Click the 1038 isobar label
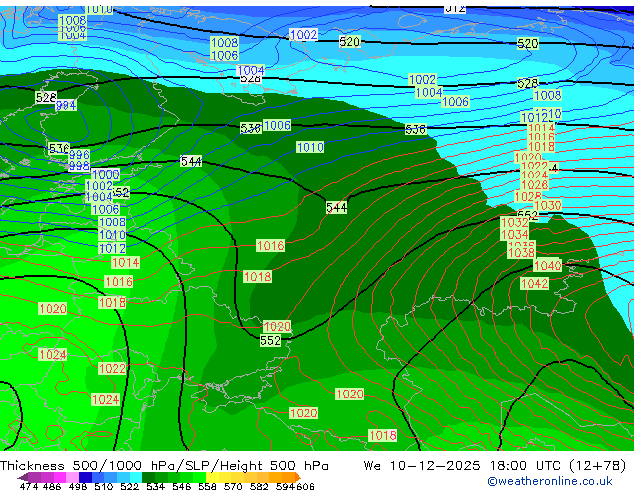 coord(521,253)
